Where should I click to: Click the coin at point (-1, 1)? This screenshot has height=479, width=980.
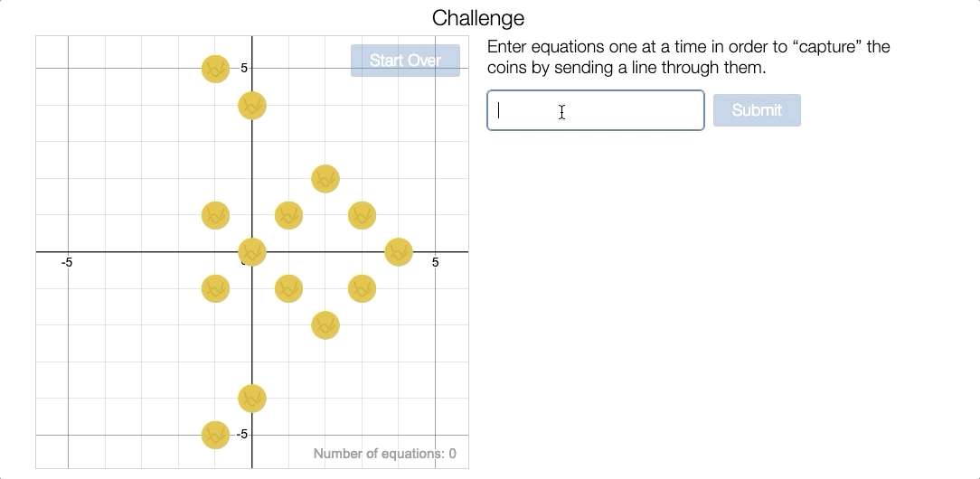click(x=216, y=215)
